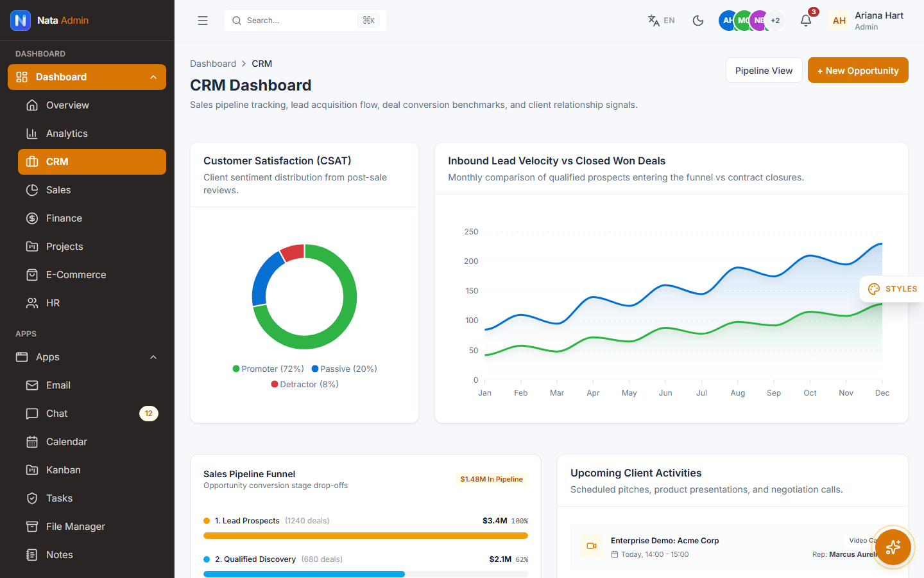Open the Tasks shield icon
The height and width of the screenshot is (578, 924).
pyautogui.click(x=32, y=498)
